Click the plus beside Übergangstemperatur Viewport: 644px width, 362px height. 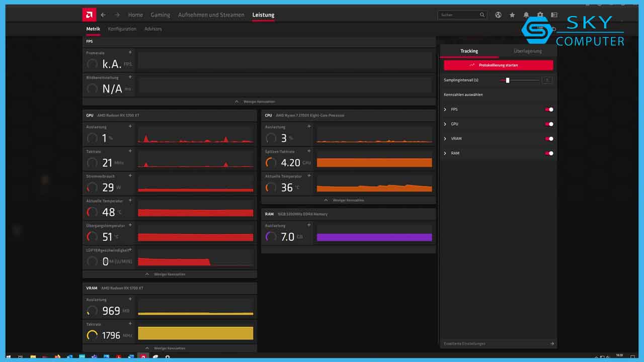click(130, 225)
